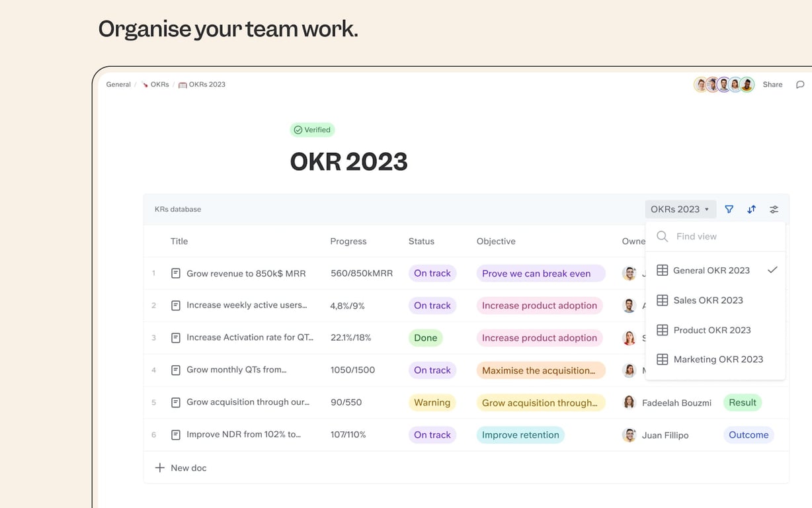The height and width of the screenshot is (508, 812).
Task: Add a New doc row
Action: click(x=181, y=468)
